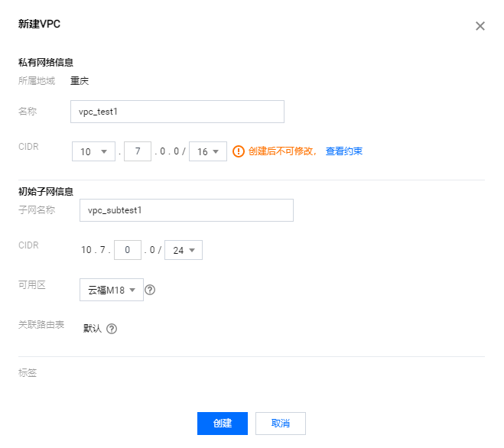
Task: Click the VPC CIDR second octet field showing 7
Action: (x=138, y=151)
